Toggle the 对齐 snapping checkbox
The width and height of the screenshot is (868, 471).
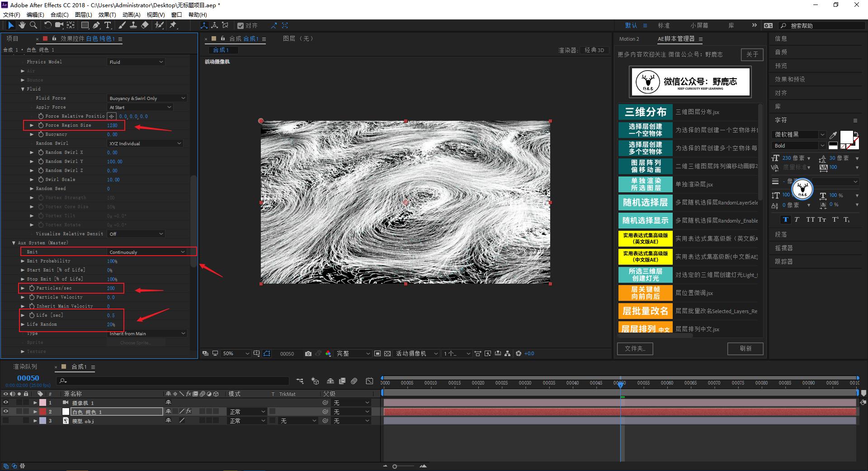(241, 26)
